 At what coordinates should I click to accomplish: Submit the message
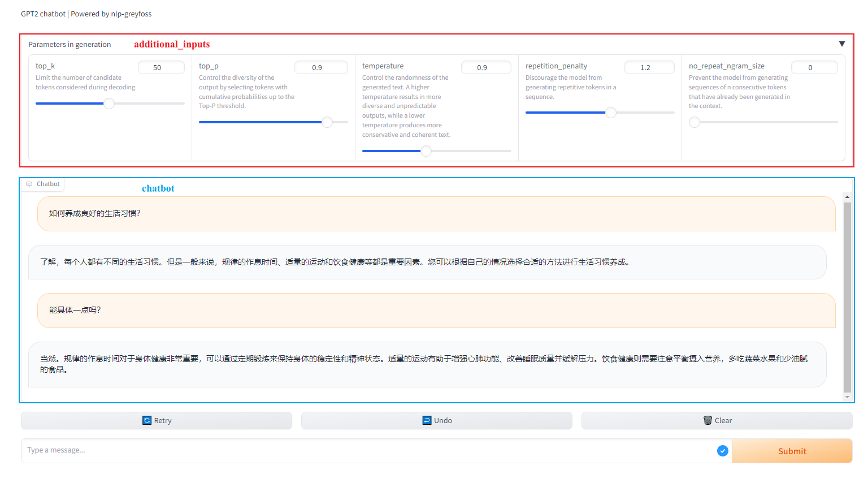coord(792,451)
